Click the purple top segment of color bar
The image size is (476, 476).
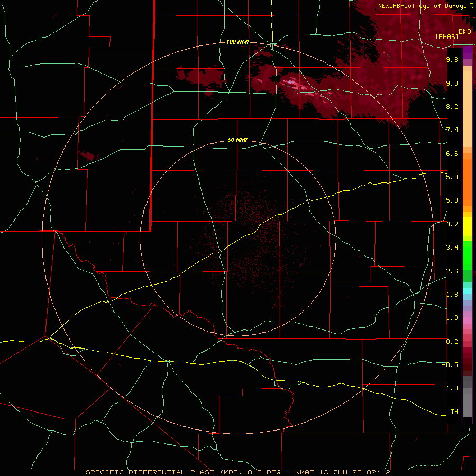[467, 53]
